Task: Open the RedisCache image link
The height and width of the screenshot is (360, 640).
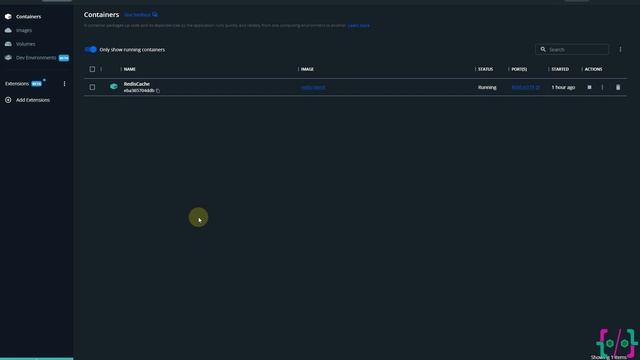Action: pos(313,87)
